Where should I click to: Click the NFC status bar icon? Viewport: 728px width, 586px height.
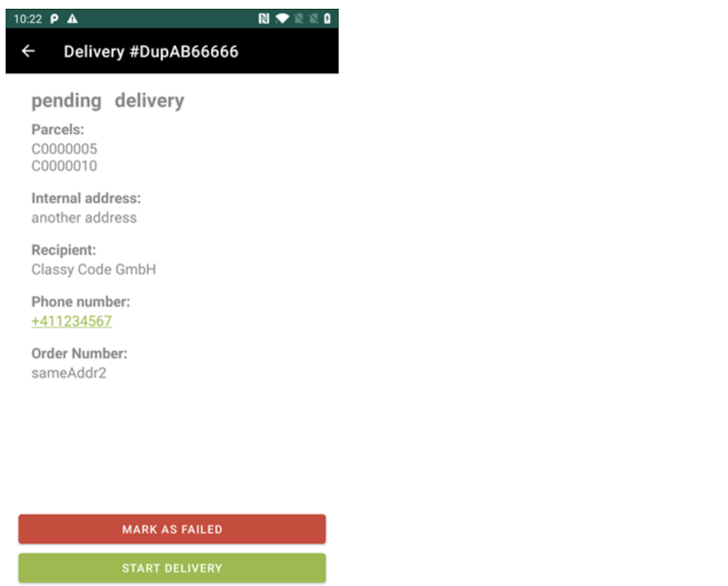pos(264,18)
